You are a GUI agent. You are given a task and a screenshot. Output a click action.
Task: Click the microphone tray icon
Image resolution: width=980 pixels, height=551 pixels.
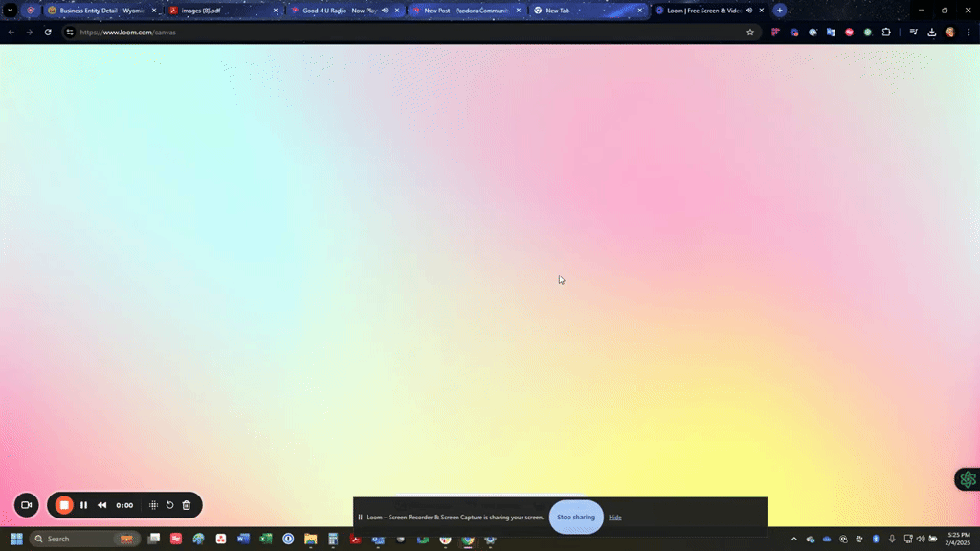(892, 539)
